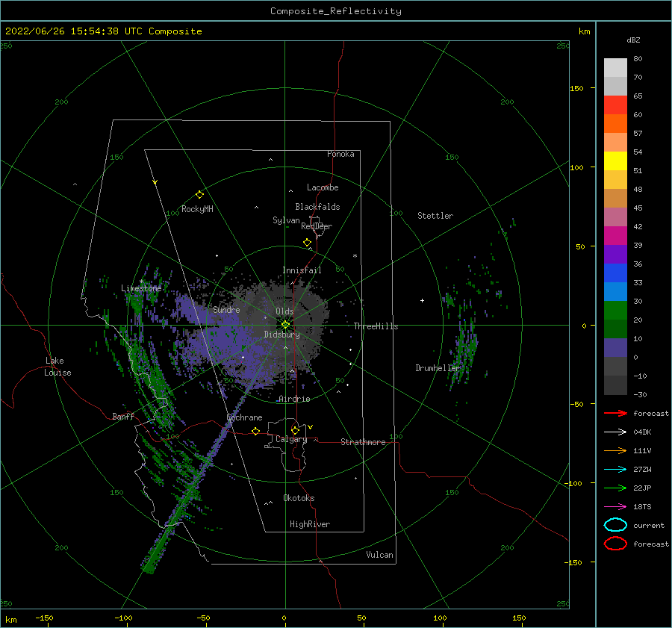Click the yellow diamond marker near Cochrane
Image resolution: width=672 pixels, height=628 pixels.
pos(256,431)
